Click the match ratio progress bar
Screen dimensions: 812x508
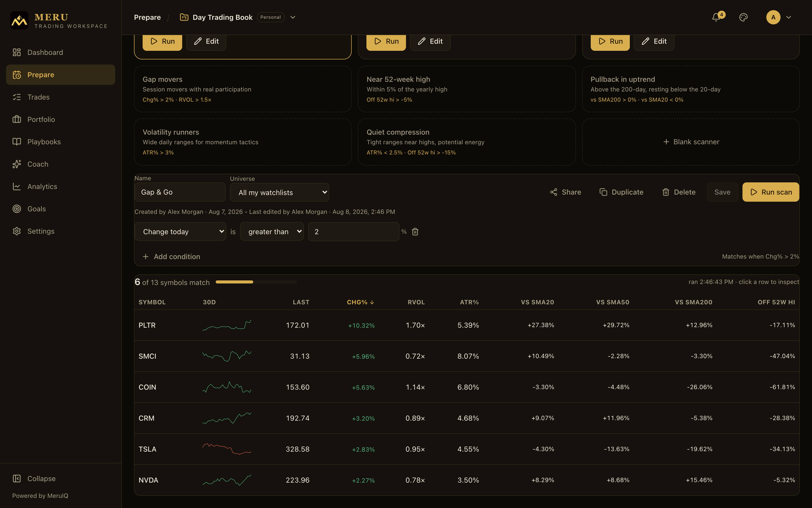(x=256, y=282)
